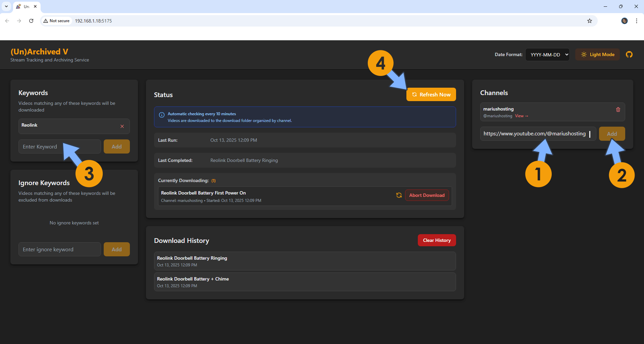
Task: Remove the Reolink keyword with X icon
Action: click(x=122, y=126)
